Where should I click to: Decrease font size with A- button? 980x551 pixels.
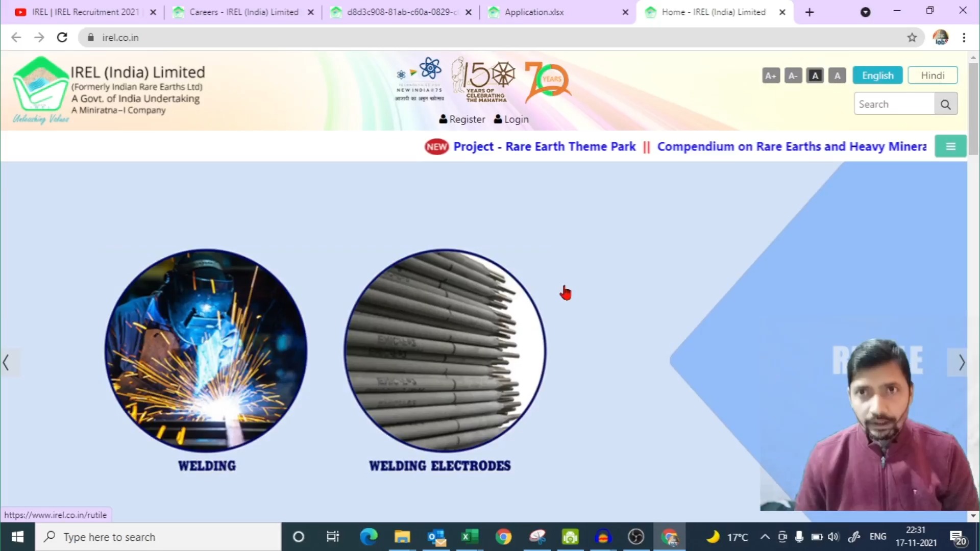tap(793, 76)
